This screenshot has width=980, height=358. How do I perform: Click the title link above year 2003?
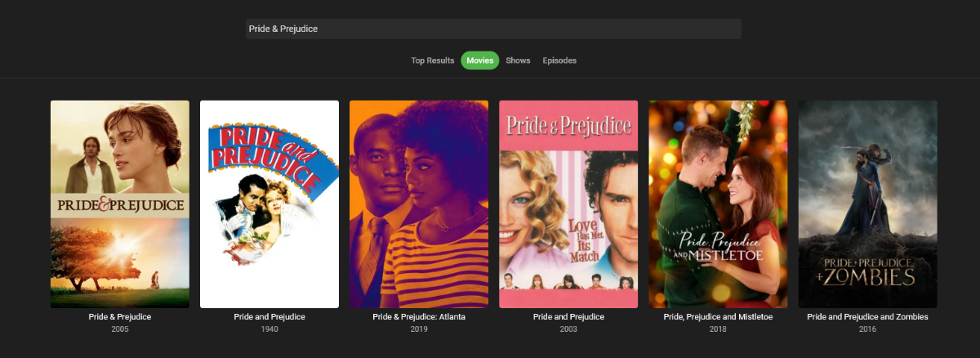568,317
